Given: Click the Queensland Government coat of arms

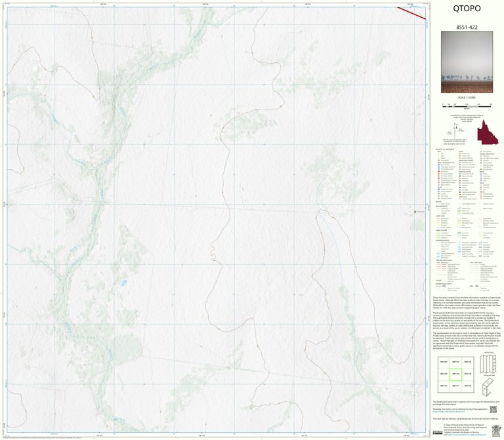Looking at the screenshot, I should [496, 430].
